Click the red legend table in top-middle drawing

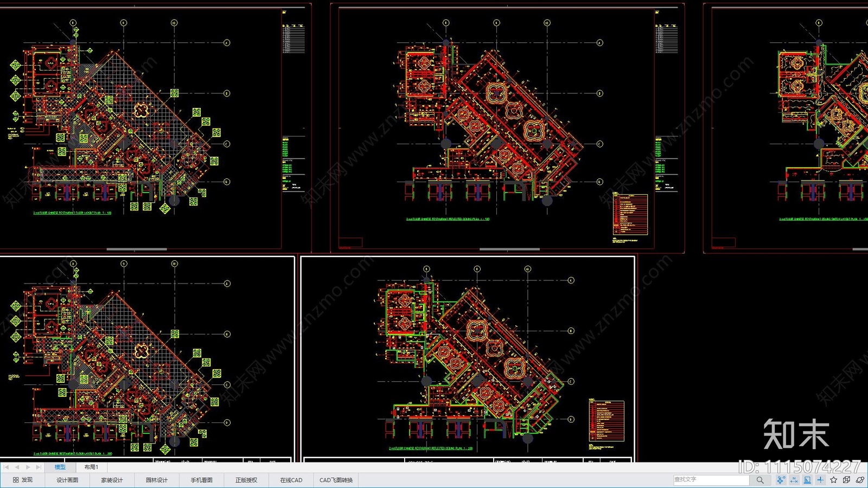click(630, 215)
